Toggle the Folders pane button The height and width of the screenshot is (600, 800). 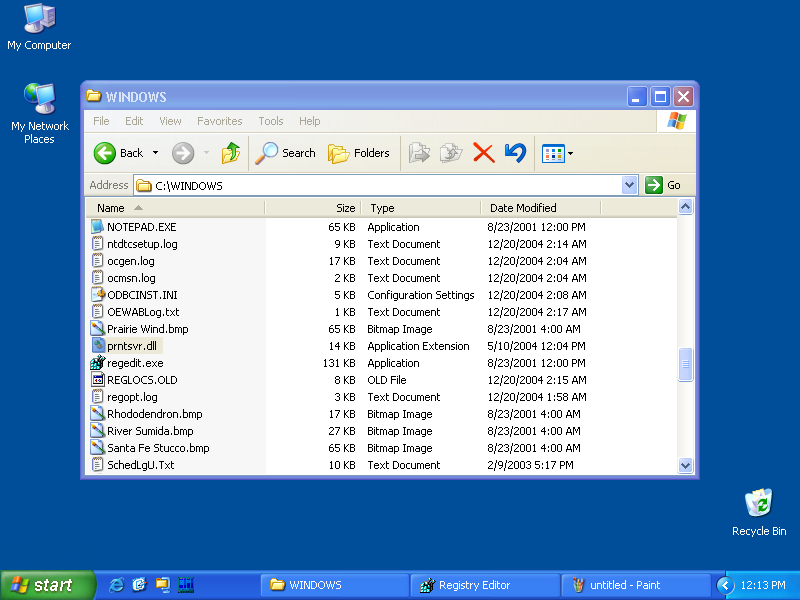point(359,153)
